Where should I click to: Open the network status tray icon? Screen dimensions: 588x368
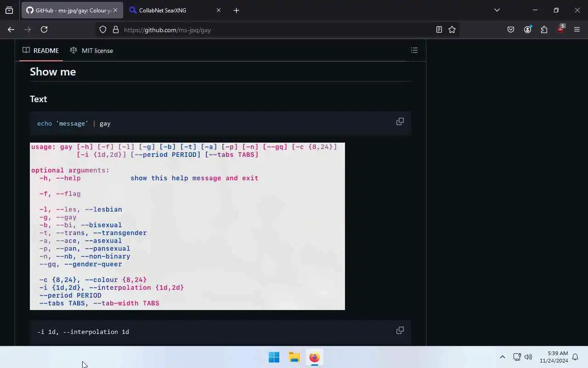pos(517,357)
